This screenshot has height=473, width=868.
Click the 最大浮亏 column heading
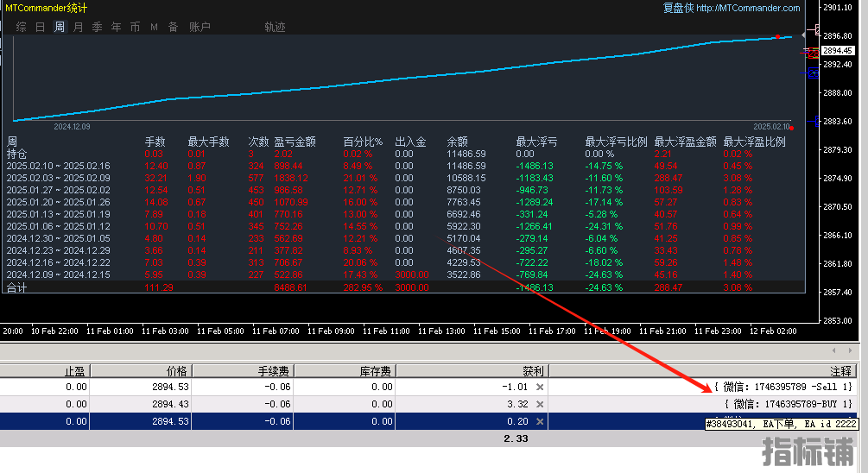(x=536, y=142)
